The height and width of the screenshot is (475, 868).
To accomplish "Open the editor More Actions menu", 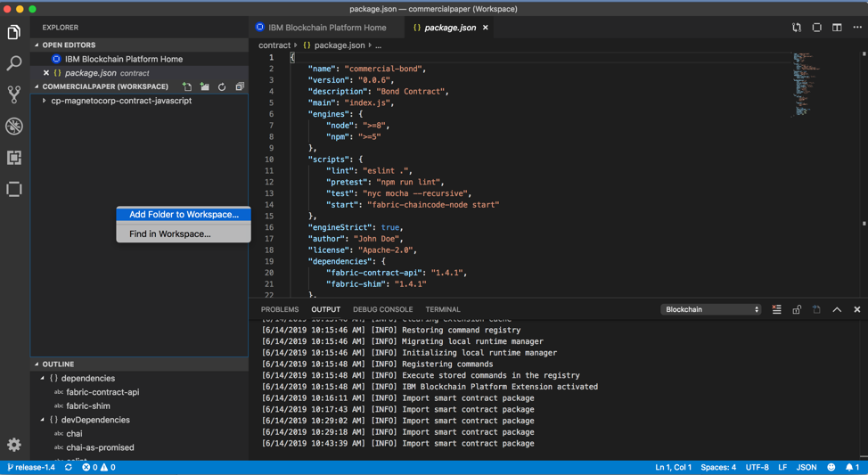I will pyautogui.click(x=857, y=28).
